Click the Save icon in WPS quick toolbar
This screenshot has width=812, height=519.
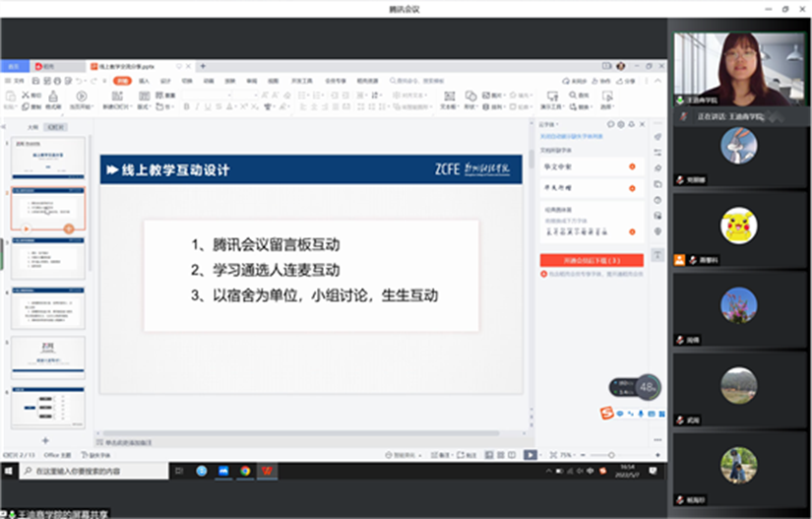[35, 81]
